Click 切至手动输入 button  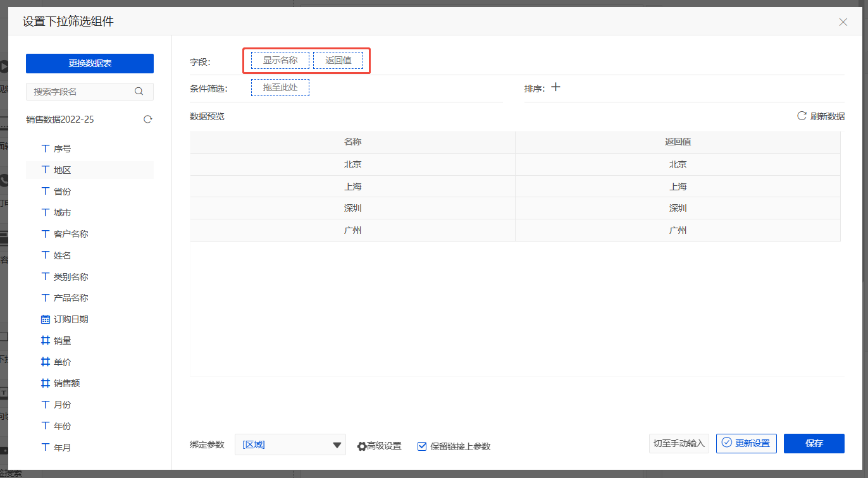(x=679, y=443)
